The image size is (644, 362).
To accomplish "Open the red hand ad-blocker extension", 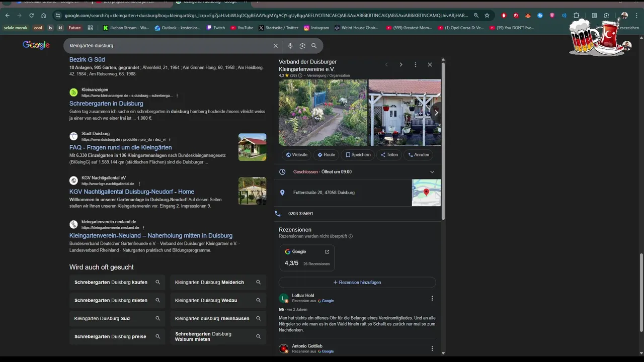I will point(504,16).
